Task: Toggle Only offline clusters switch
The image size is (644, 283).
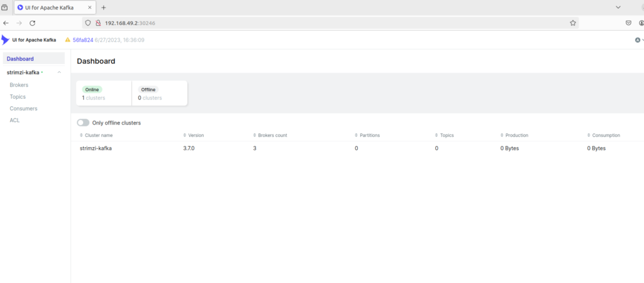Action: [83, 123]
